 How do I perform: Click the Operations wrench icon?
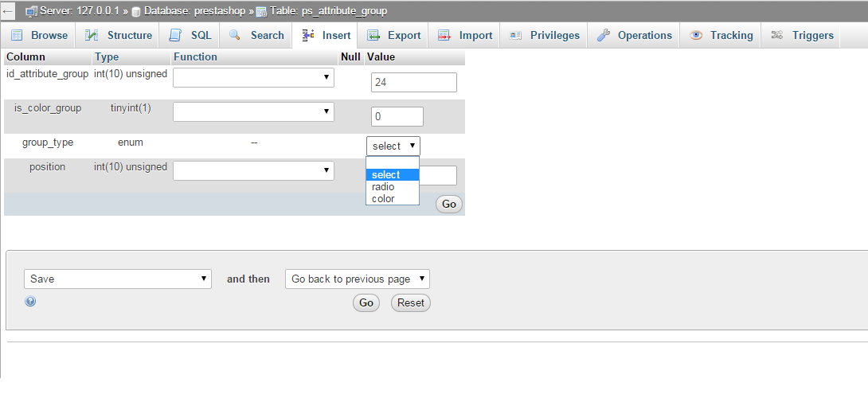(604, 35)
